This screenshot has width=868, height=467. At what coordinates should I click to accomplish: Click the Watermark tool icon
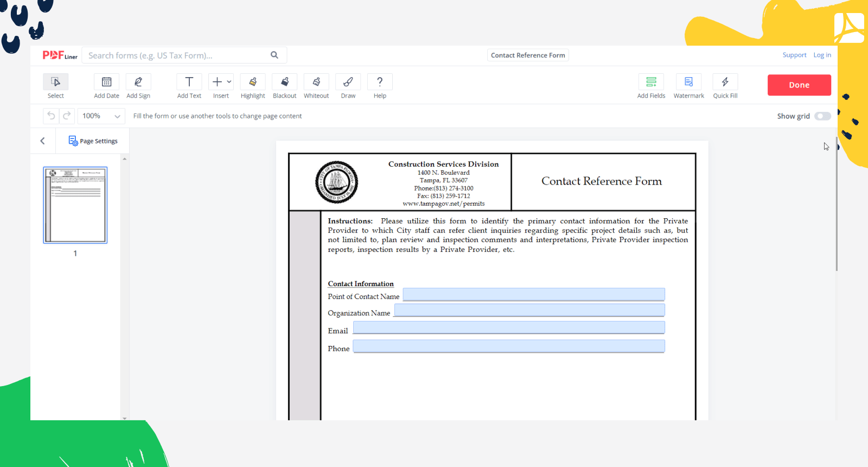point(688,82)
